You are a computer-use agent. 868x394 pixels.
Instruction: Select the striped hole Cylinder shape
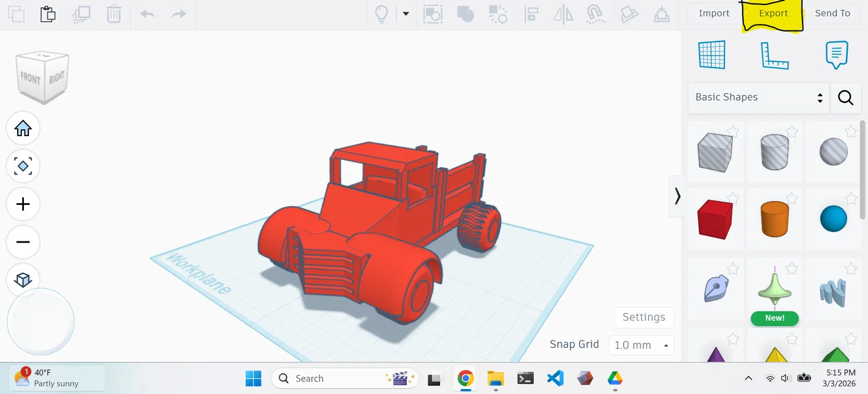coord(775,152)
